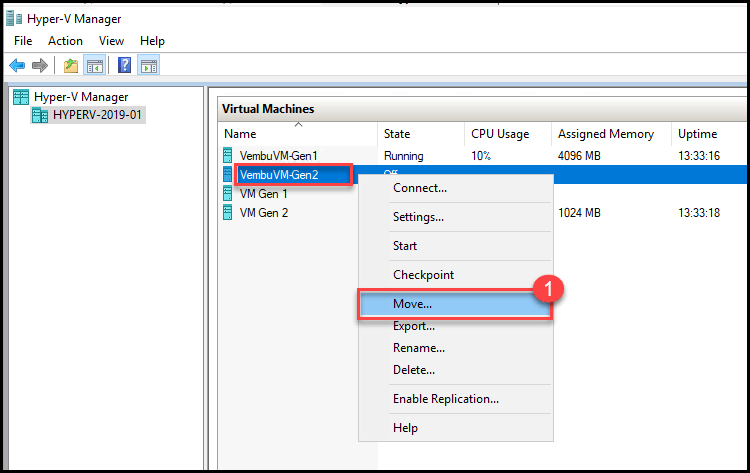This screenshot has height=473, width=750.
Task: Choose Export... from the context menu
Action: (414, 326)
